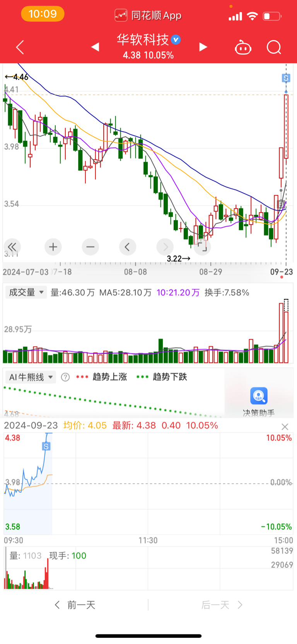Tap the cellular signal bars

coord(235,16)
